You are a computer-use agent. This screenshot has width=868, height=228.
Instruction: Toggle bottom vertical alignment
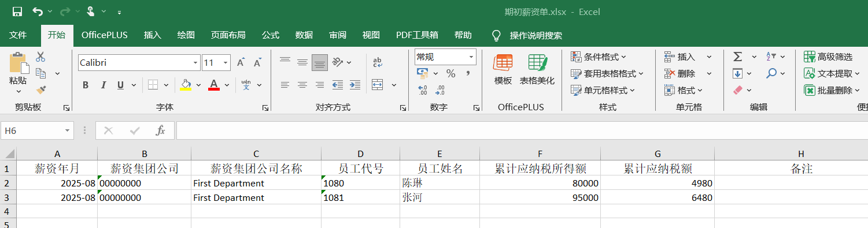[x=320, y=62]
